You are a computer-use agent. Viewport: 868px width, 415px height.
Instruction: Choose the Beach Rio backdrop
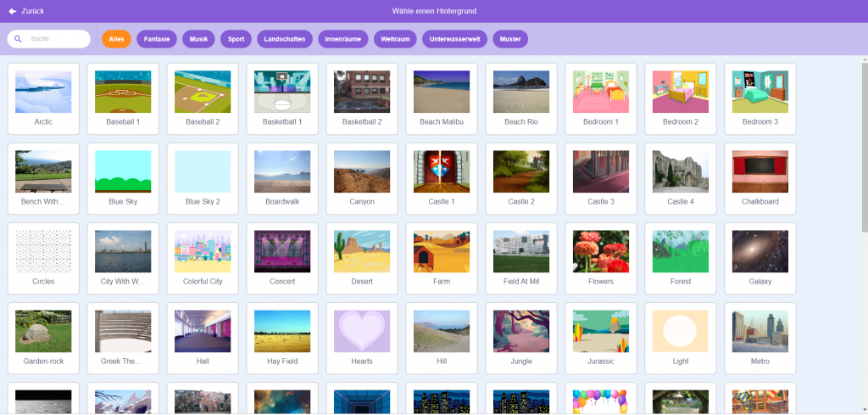click(521, 98)
